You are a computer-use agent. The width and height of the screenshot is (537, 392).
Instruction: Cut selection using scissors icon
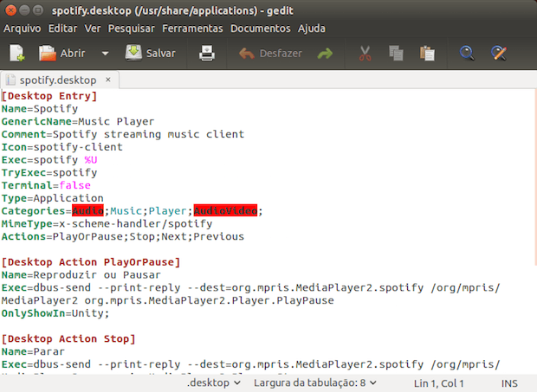click(366, 54)
